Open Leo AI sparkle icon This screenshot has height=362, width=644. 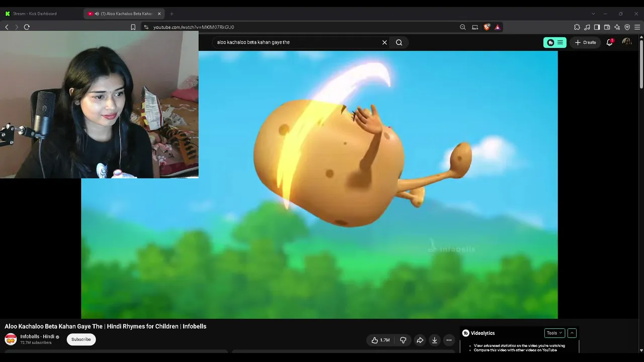617,27
